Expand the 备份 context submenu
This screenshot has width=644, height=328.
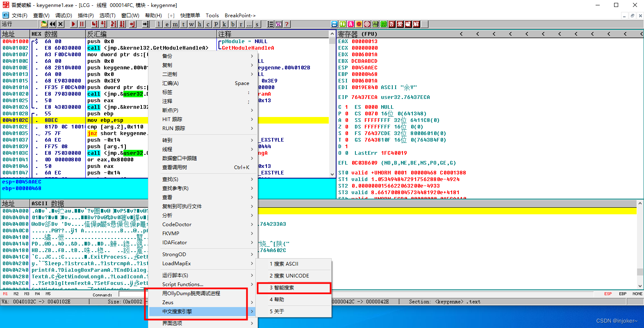click(202, 56)
